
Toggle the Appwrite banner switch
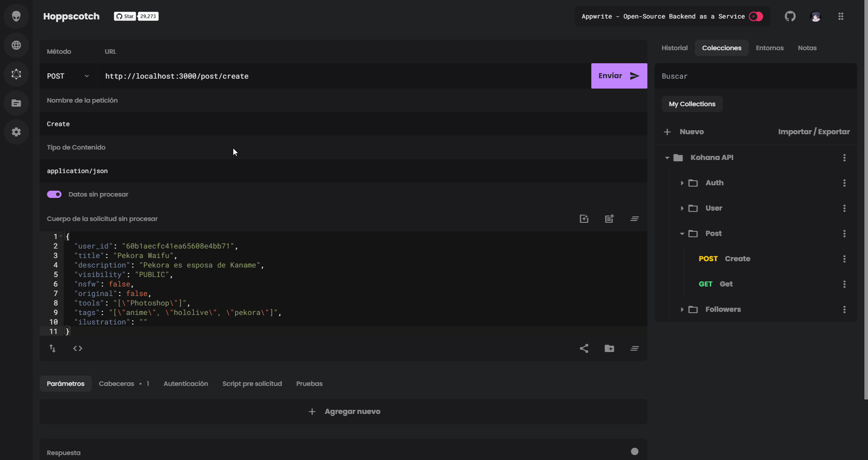(755, 16)
